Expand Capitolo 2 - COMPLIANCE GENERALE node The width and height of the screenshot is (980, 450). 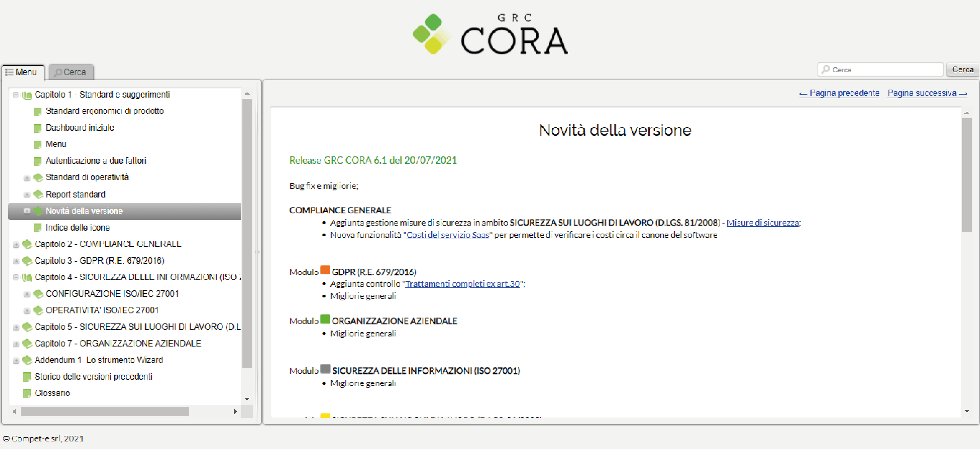coord(16,245)
